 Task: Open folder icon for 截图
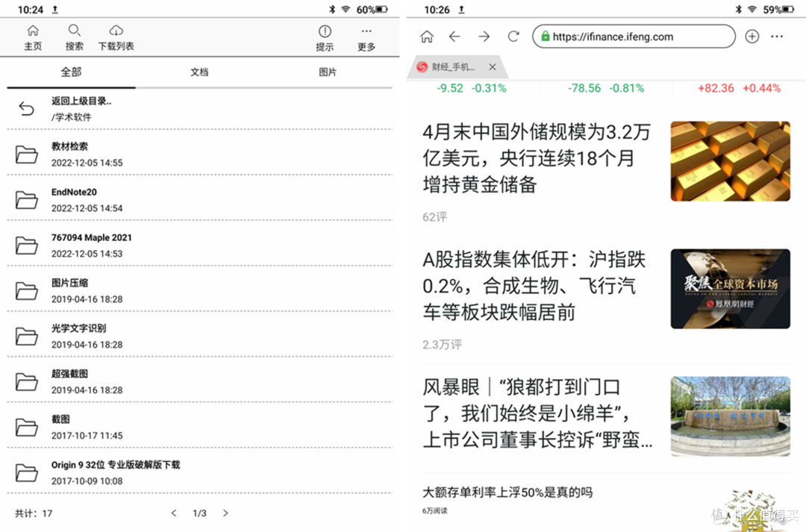(x=26, y=427)
